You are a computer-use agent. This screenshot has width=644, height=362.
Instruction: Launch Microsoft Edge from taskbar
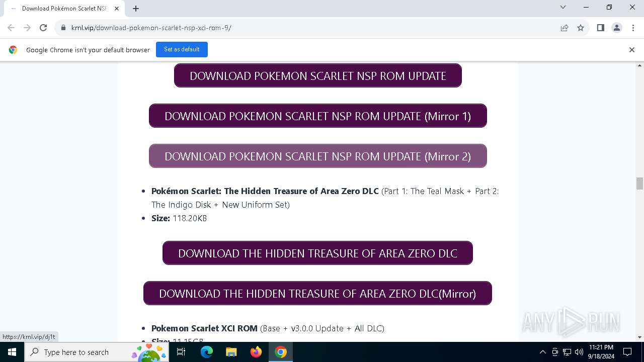207,352
